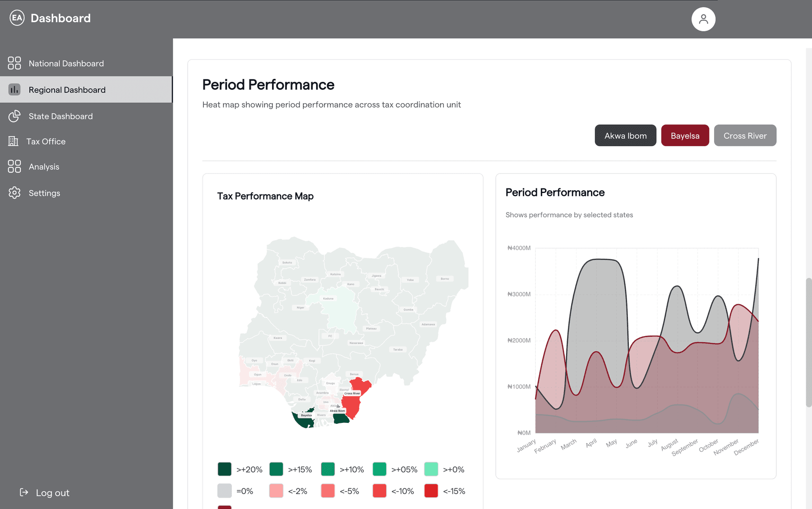Click the <-10% legend swatch
The image size is (812, 509).
point(379,491)
